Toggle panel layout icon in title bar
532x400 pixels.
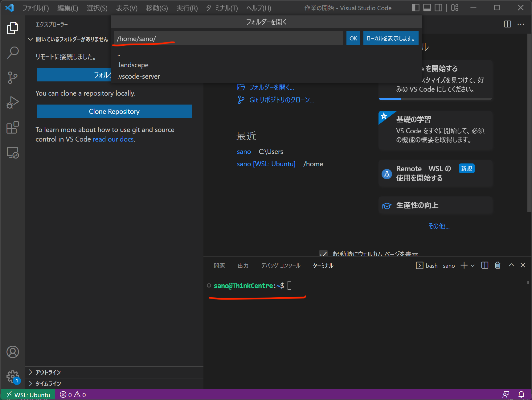tap(427, 8)
